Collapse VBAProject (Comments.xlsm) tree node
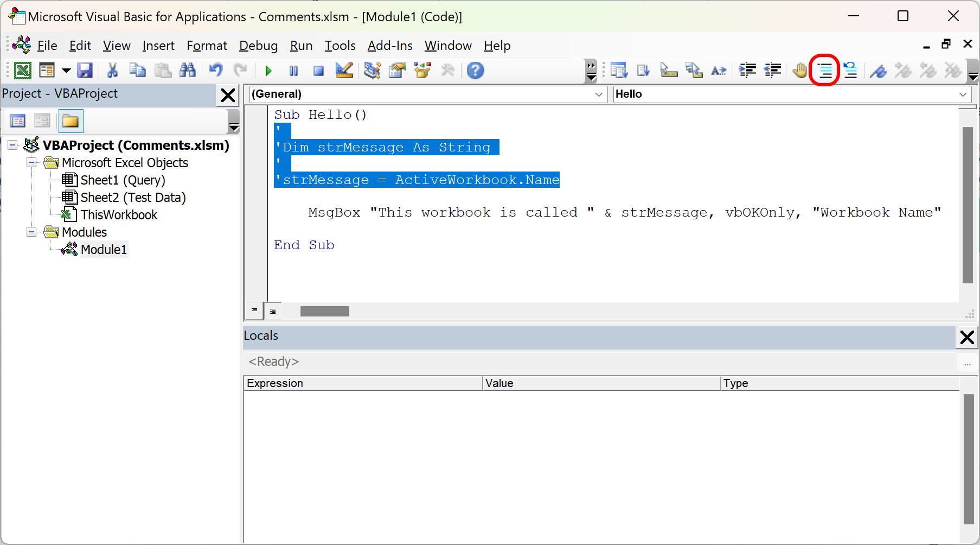 [12, 145]
